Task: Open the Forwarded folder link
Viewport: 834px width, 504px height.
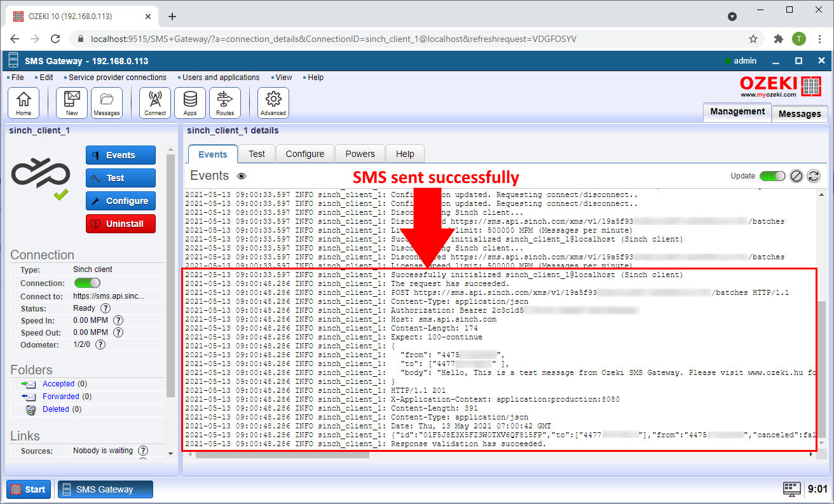Action: pyautogui.click(x=61, y=397)
